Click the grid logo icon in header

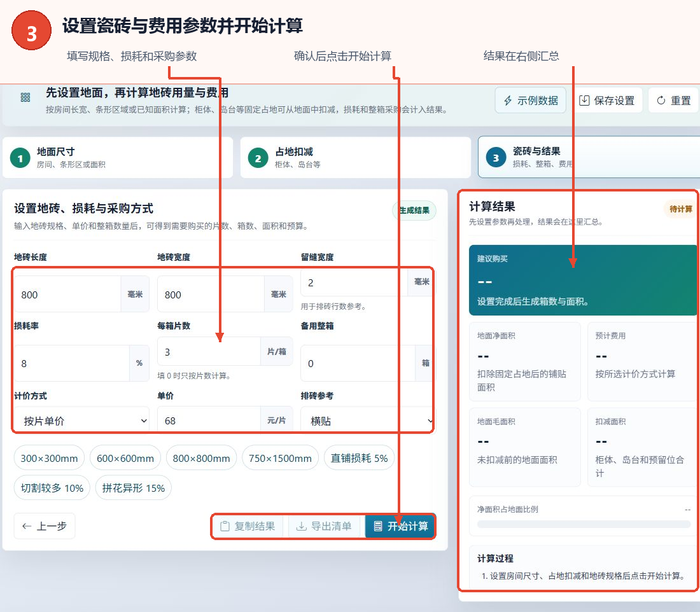(25, 98)
